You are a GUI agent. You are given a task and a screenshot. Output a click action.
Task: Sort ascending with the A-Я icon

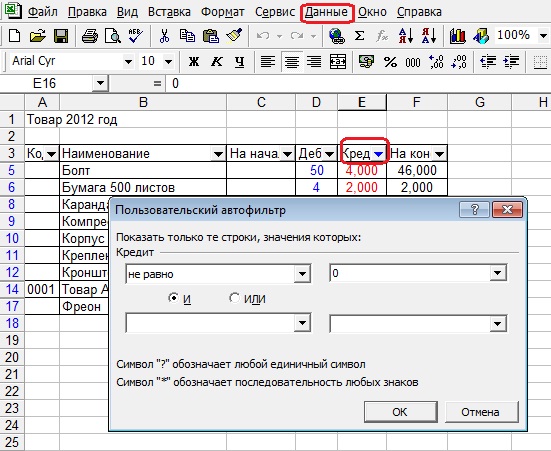[x=406, y=36]
